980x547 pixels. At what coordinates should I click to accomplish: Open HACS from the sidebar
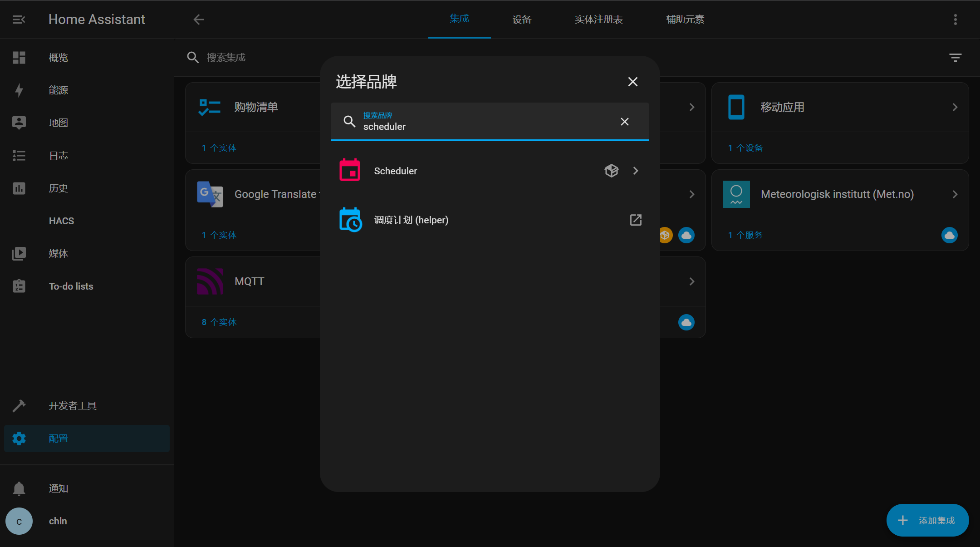click(61, 221)
